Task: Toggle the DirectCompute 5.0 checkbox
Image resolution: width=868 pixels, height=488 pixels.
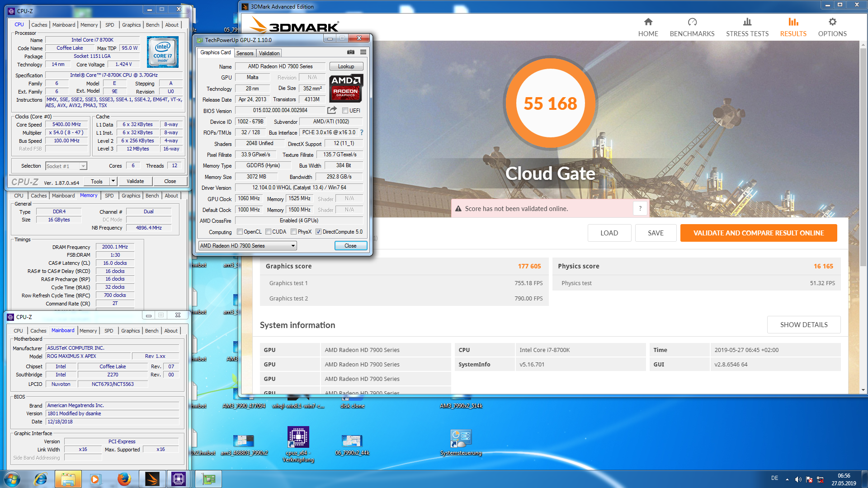Action: (x=319, y=232)
